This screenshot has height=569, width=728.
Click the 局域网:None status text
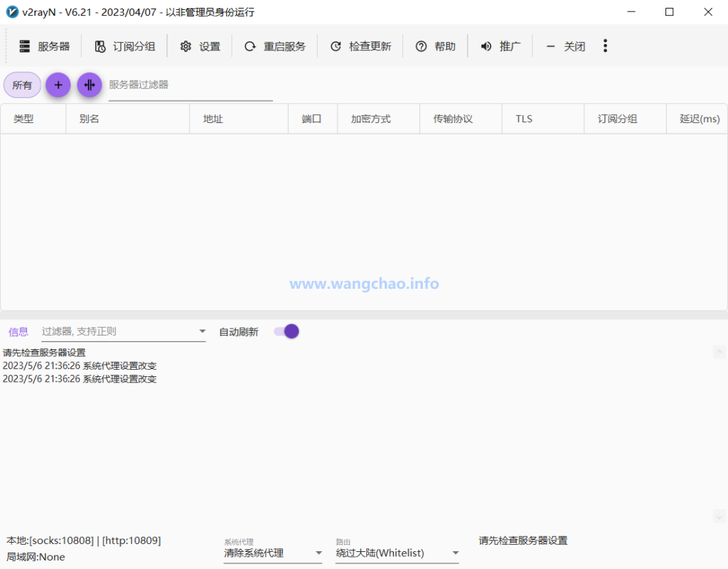coord(36,557)
